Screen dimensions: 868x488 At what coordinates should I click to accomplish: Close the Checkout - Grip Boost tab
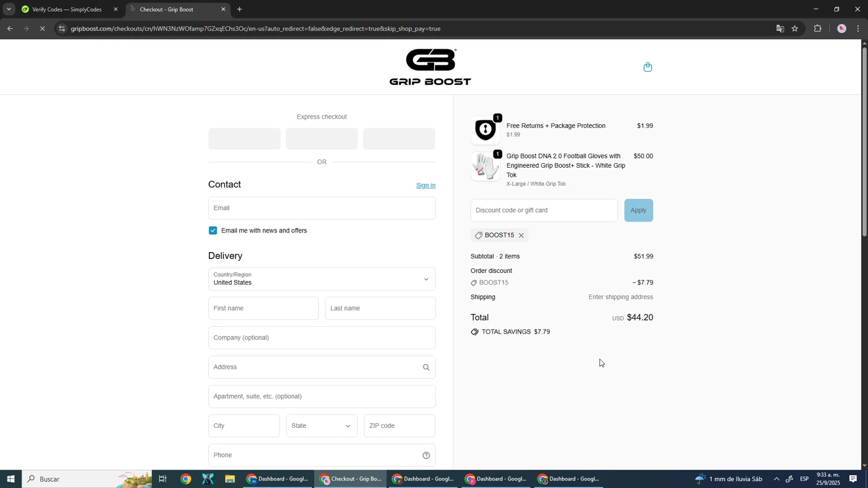tap(223, 9)
